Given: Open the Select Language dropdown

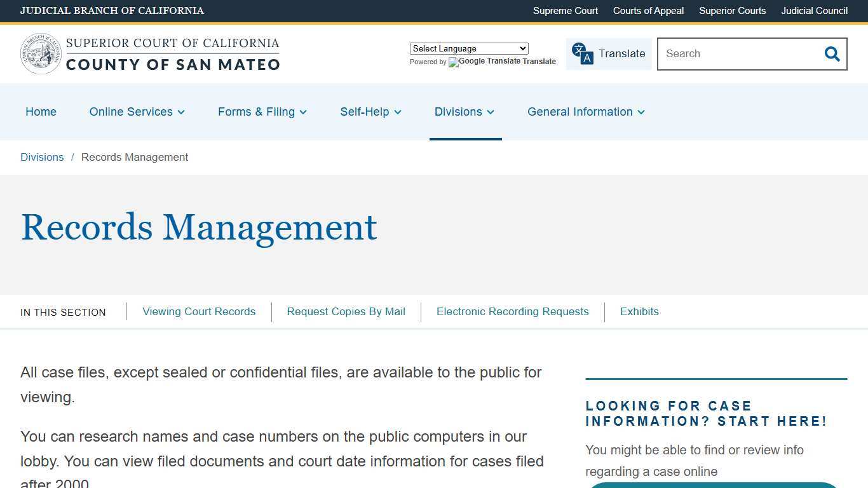Looking at the screenshot, I should coord(468,48).
